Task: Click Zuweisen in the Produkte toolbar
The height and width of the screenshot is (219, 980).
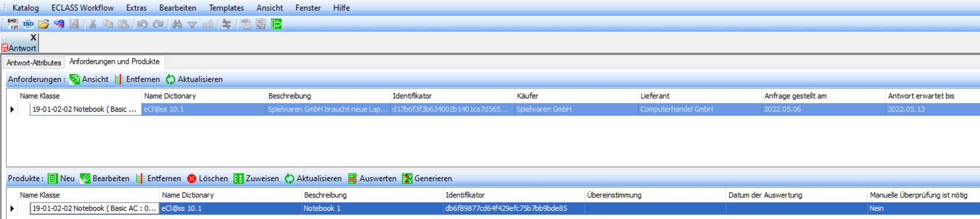Action: [x=256, y=179]
